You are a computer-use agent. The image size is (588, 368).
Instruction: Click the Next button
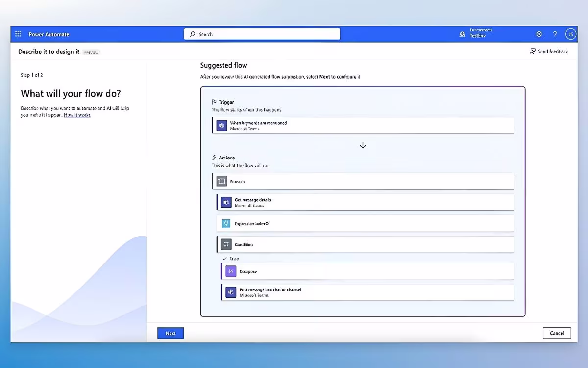171,333
